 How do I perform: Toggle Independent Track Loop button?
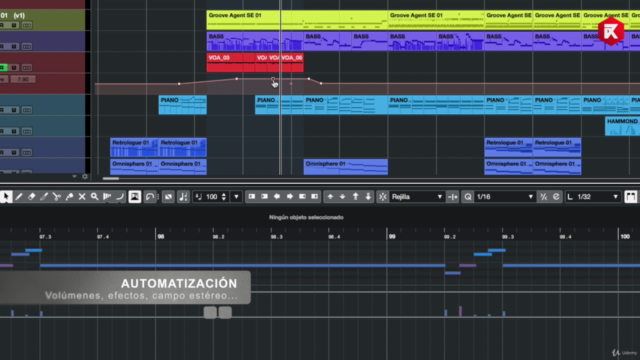click(x=150, y=197)
